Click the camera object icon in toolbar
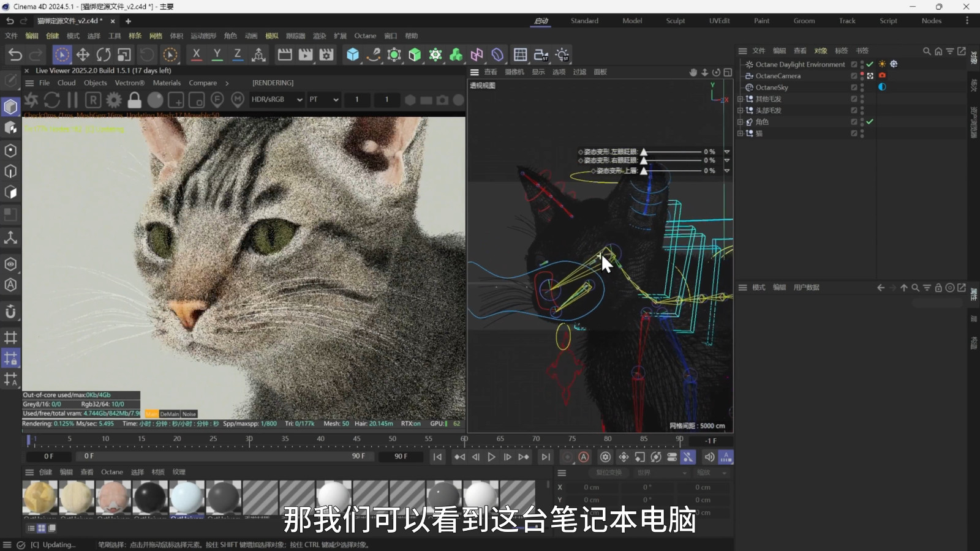This screenshot has height=551, width=980. 541,54
